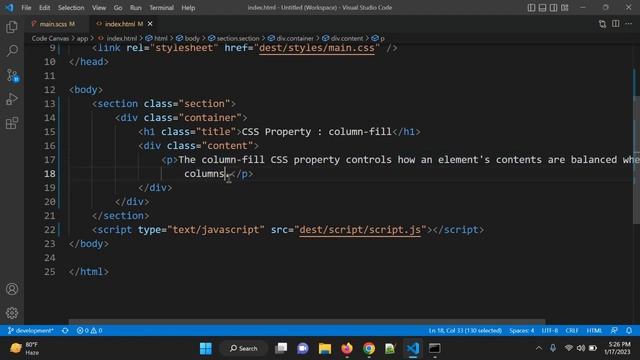
Task: Open Terminal app from taskbar
Action: (x=435, y=348)
